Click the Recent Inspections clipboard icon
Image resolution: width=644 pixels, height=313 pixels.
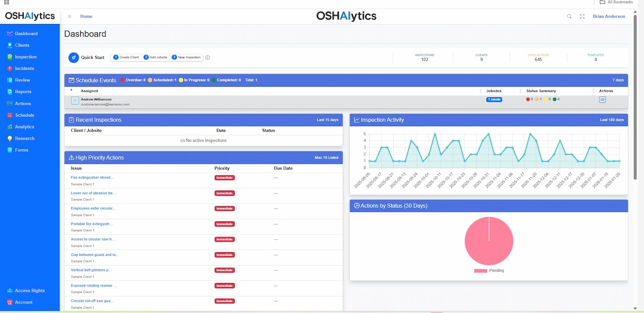(x=72, y=120)
